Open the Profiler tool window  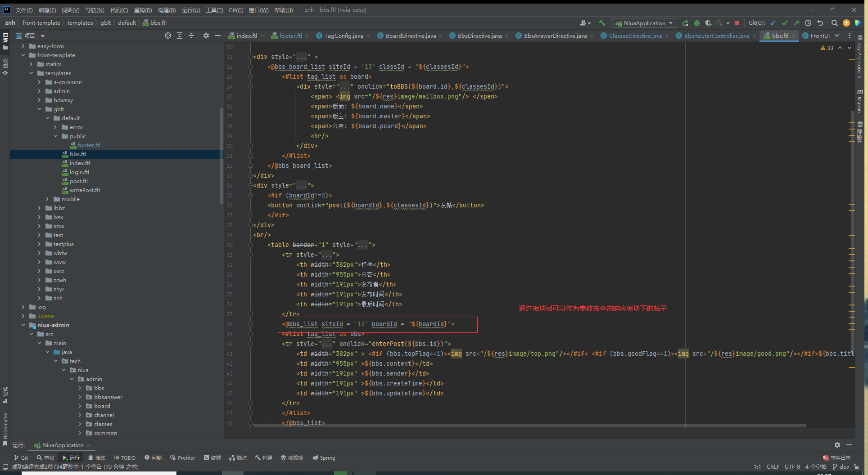pos(182,457)
